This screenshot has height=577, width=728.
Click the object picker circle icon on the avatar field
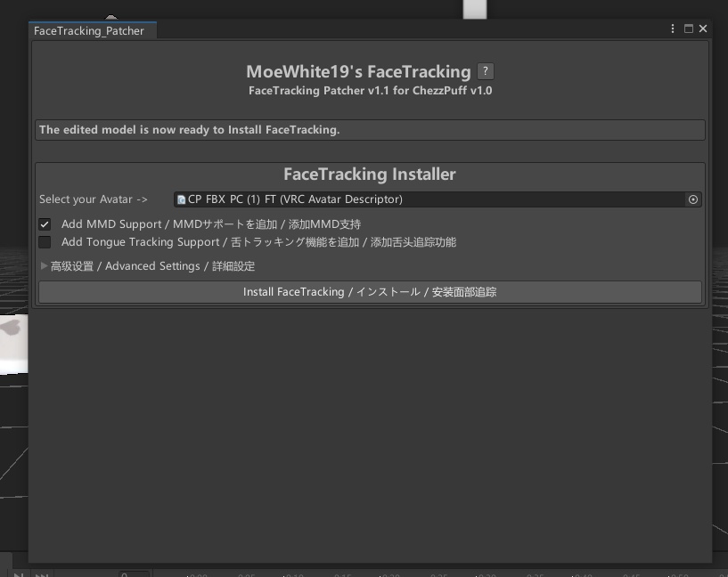click(693, 199)
